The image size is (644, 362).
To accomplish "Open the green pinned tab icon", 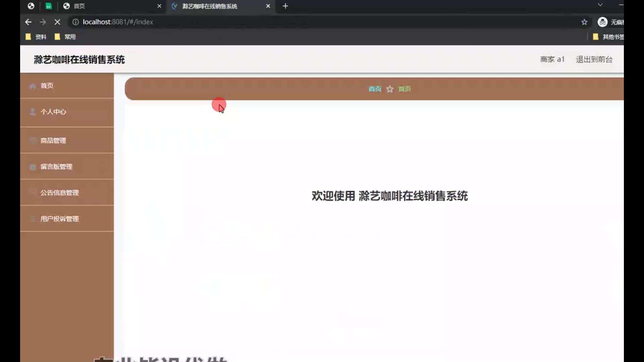I will point(49,6).
